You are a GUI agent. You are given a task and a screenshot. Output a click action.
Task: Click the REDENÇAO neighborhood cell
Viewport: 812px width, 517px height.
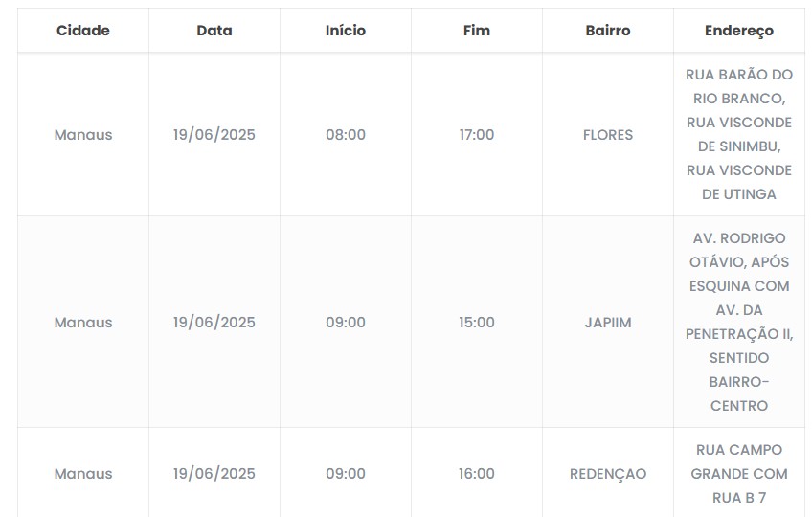click(x=608, y=474)
